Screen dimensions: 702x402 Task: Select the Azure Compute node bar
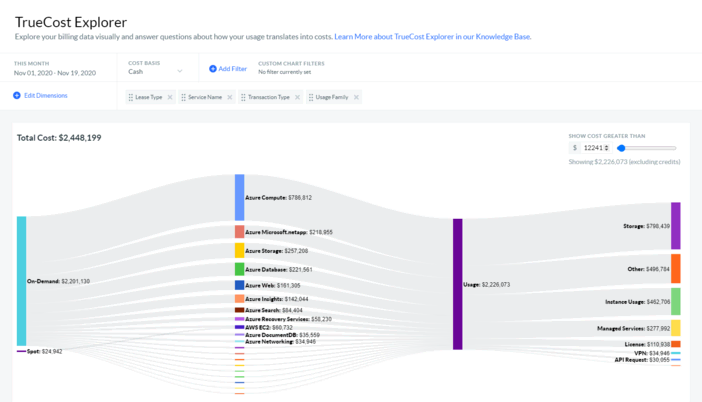click(x=239, y=197)
